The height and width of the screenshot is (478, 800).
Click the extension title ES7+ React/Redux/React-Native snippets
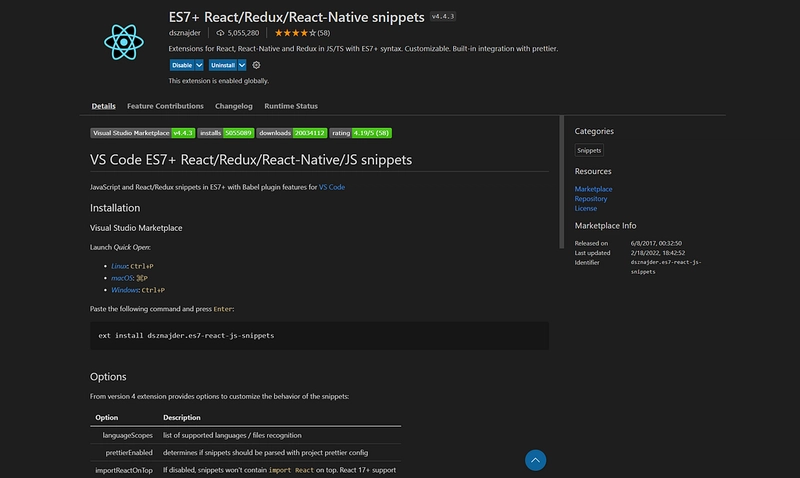[296, 17]
